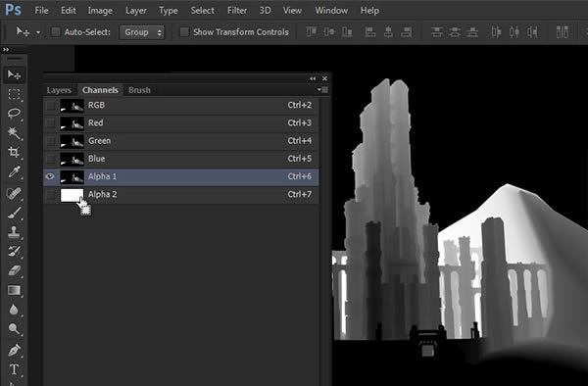Select the Gradient tool

[15, 290]
